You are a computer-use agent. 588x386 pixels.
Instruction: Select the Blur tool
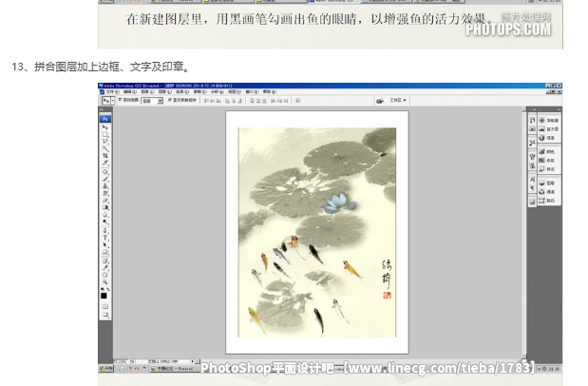point(105,215)
